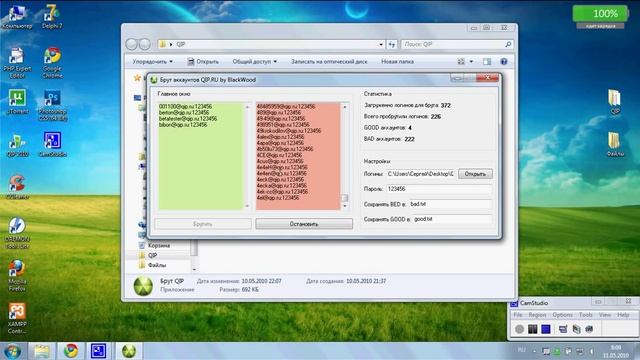Viewport: 640px width, 360px height.
Task: Launch PHP Expert Editor from the desktop
Action: tap(17, 63)
